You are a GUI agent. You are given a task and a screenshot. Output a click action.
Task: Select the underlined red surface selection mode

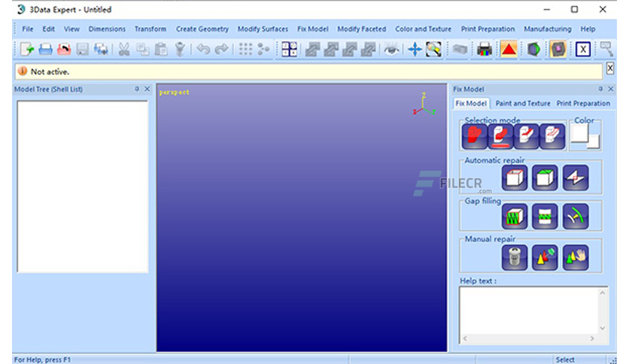pyautogui.click(x=500, y=136)
